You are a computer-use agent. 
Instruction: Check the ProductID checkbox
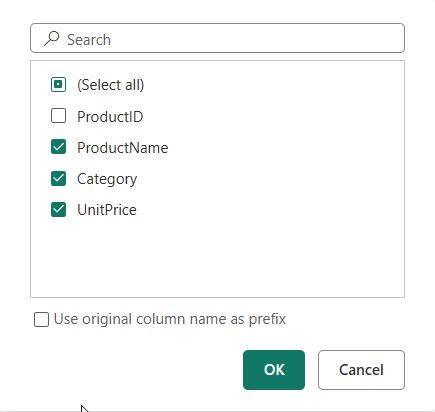58,116
